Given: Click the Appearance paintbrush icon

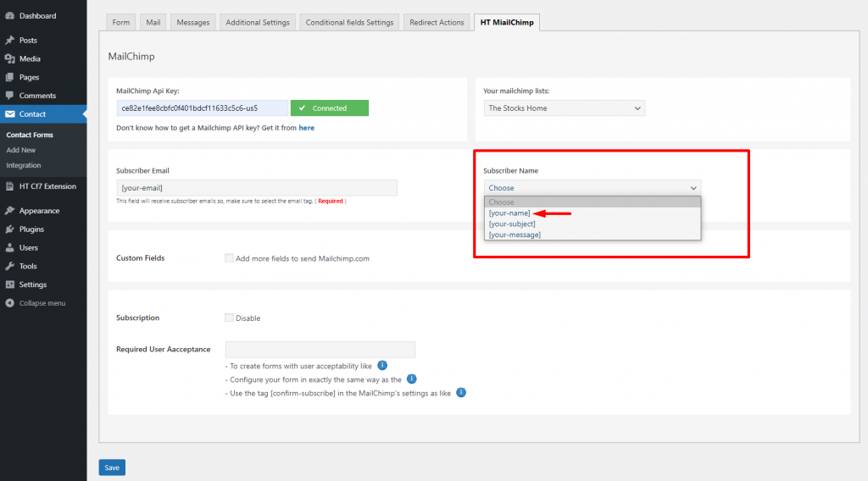Looking at the screenshot, I should coord(9,211).
